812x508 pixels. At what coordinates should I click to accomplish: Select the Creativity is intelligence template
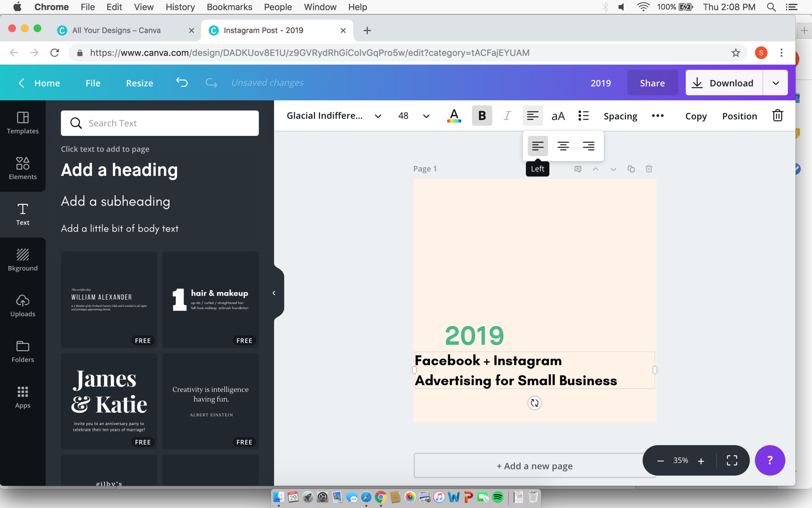210,401
